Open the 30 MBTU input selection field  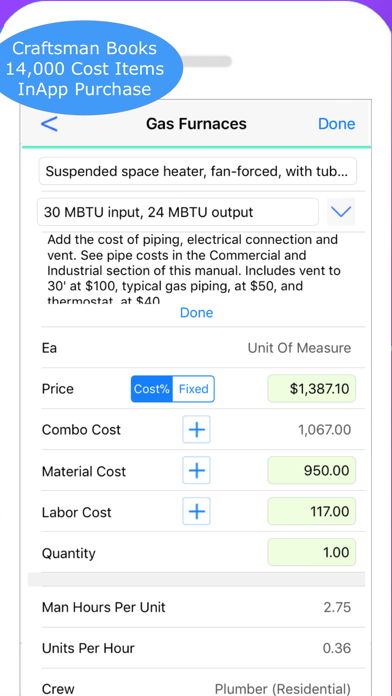click(x=178, y=212)
